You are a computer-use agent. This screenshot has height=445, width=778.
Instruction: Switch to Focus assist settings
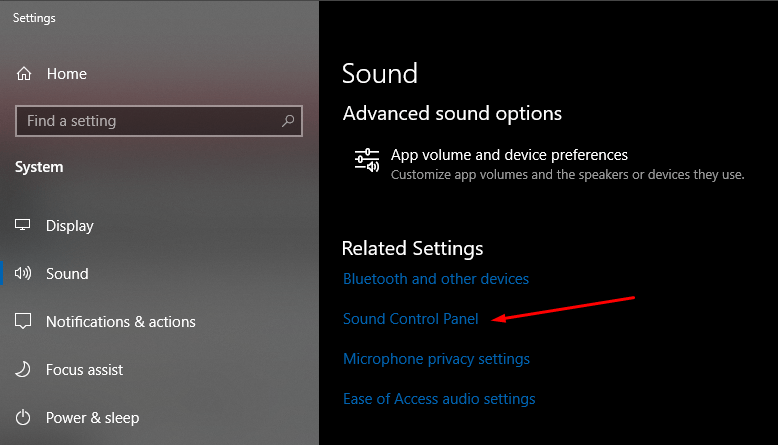click(84, 370)
